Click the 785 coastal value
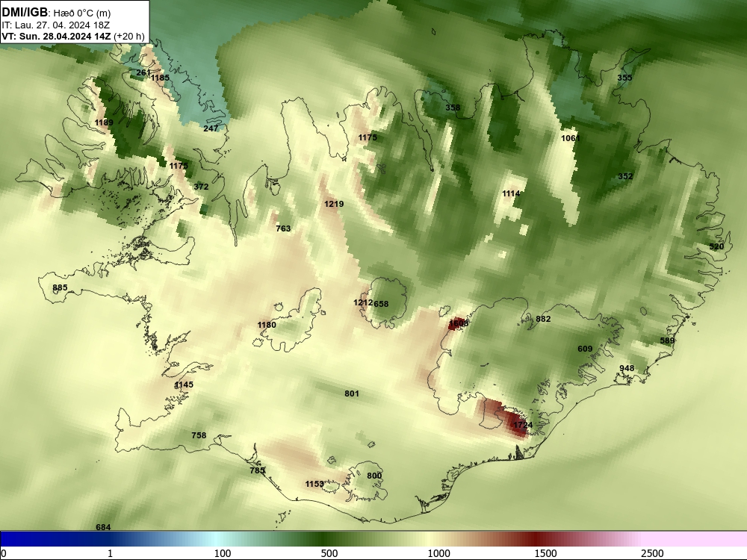This screenshot has height=560, width=747. point(257,470)
